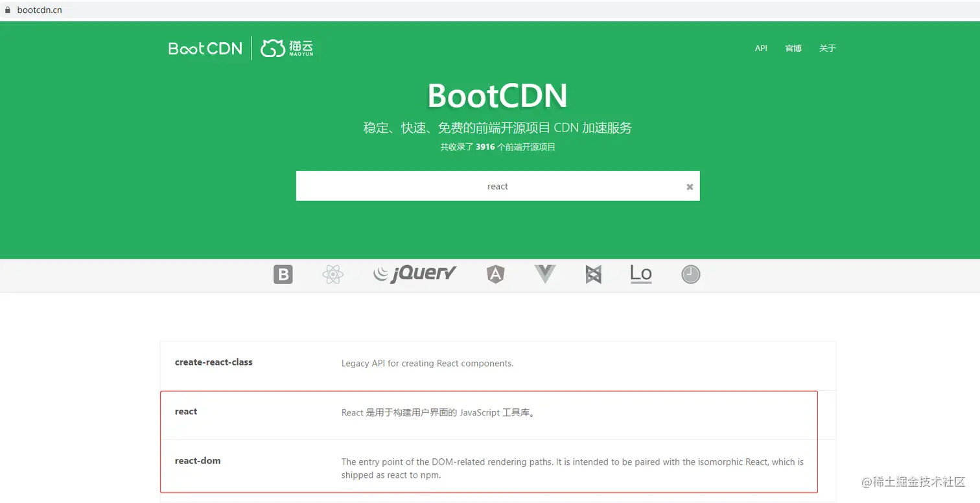Click the description 'Legacy API for creating React components.'
This screenshot has height=503, width=980.
click(428, 364)
